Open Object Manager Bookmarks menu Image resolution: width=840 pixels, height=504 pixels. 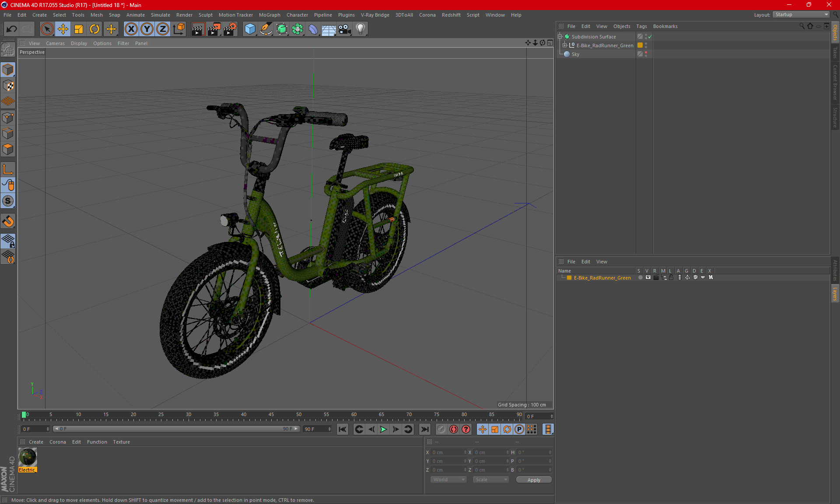coord(665,26)
